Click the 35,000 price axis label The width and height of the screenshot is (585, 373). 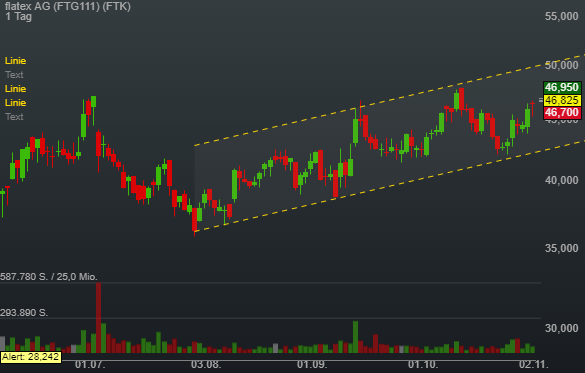(561, 248)
